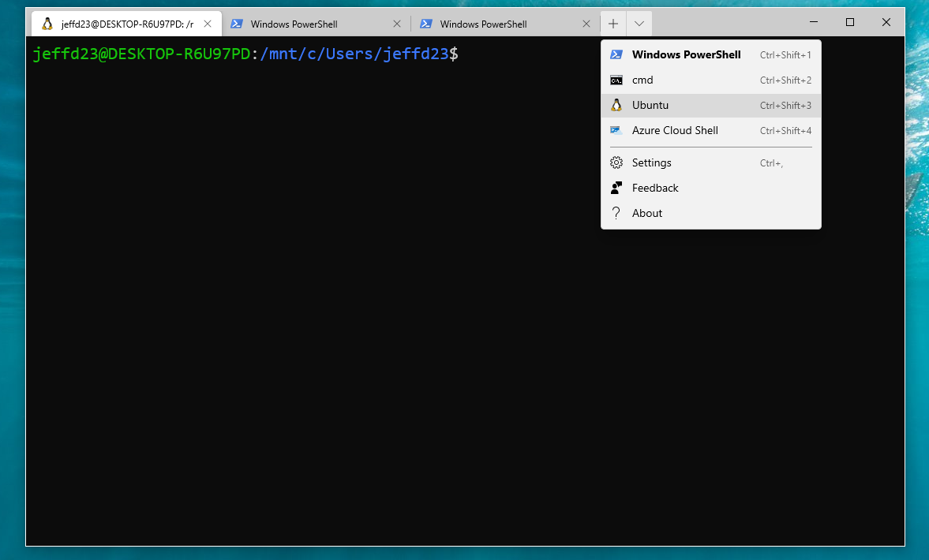Open the Feedback entry in the menu
Screen dimensions: 929x560
pyautogui.click(x=655, y=188)
